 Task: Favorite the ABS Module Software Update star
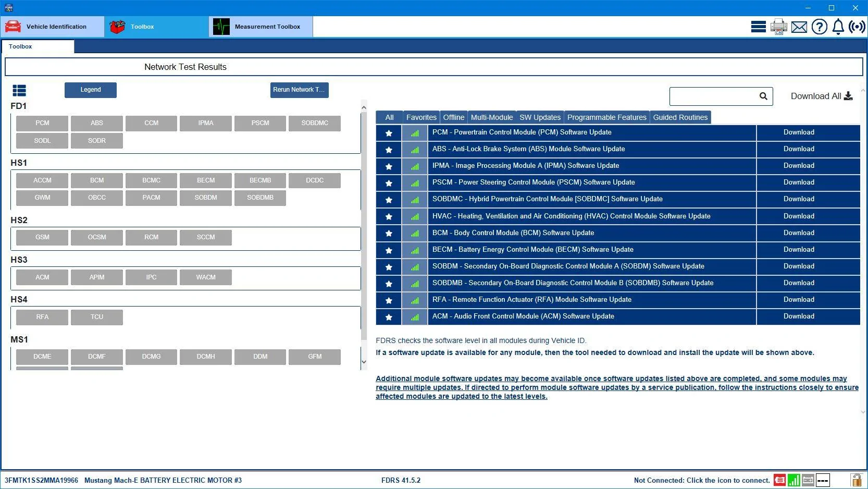click(x=389, y=150)
